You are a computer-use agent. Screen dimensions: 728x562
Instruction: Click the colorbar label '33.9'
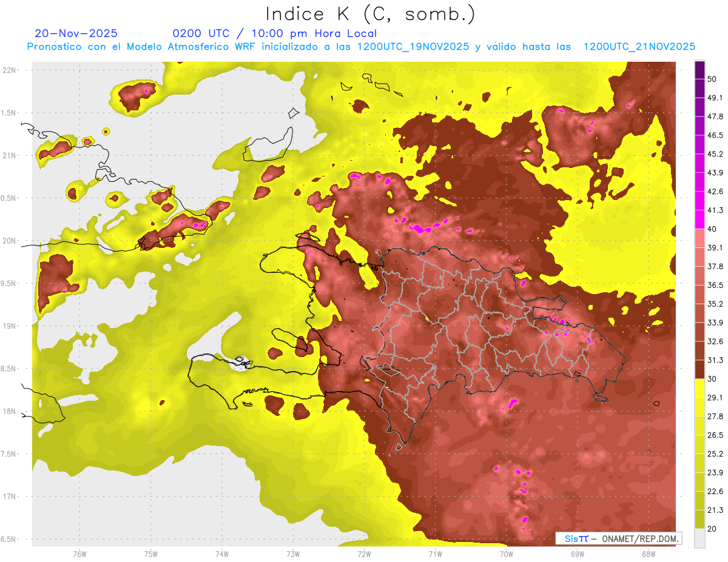(x=715, y=323)
